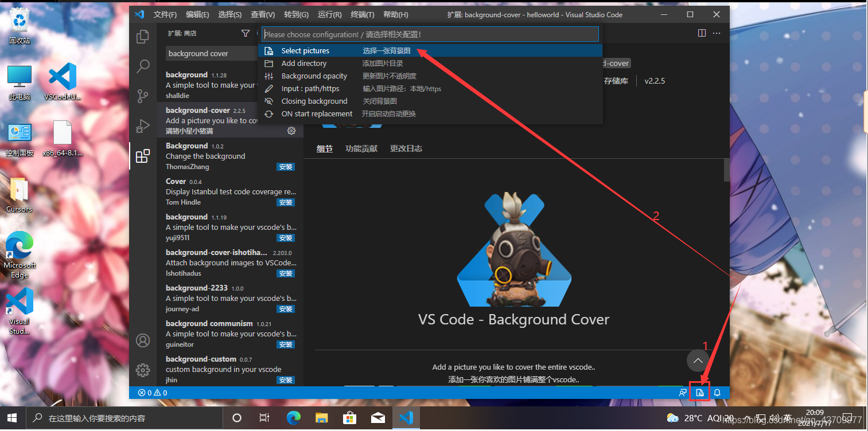Install background-cover-ishotiha... extension
Screen dimensions: 868x431
286,273
